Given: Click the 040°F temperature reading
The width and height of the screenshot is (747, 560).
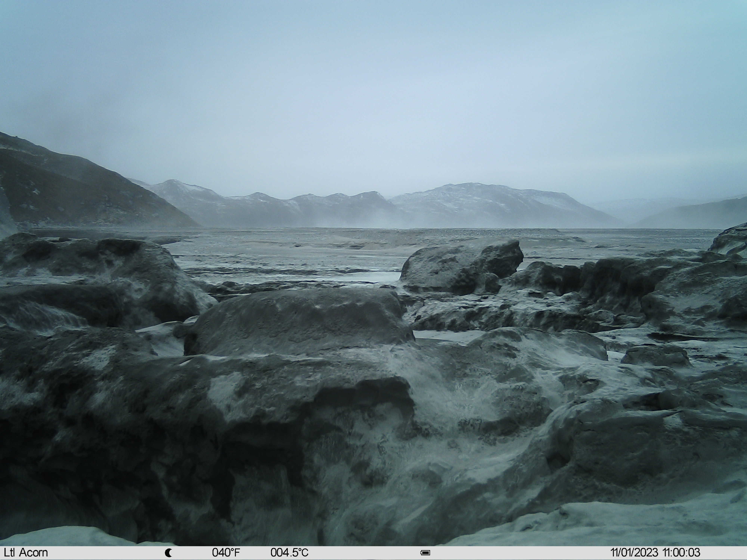Looking at the screenshot, I should (x=226, y=553).
